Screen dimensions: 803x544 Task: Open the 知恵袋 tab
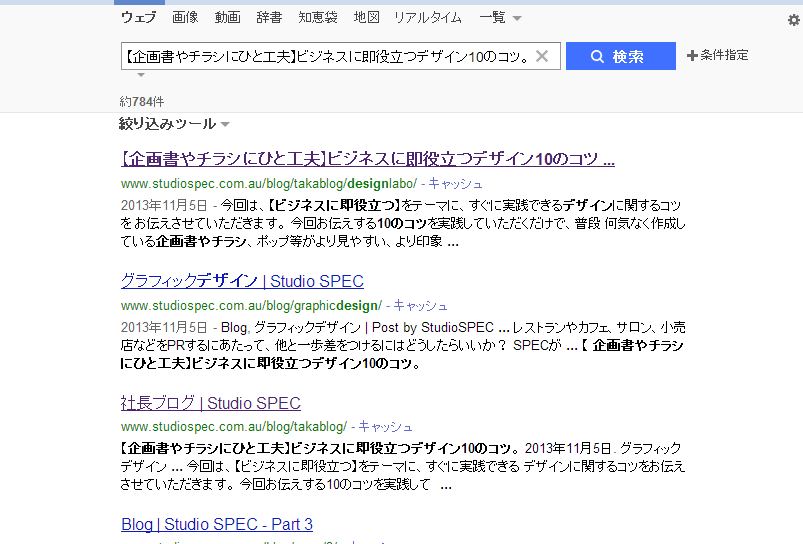click(318, 18)
